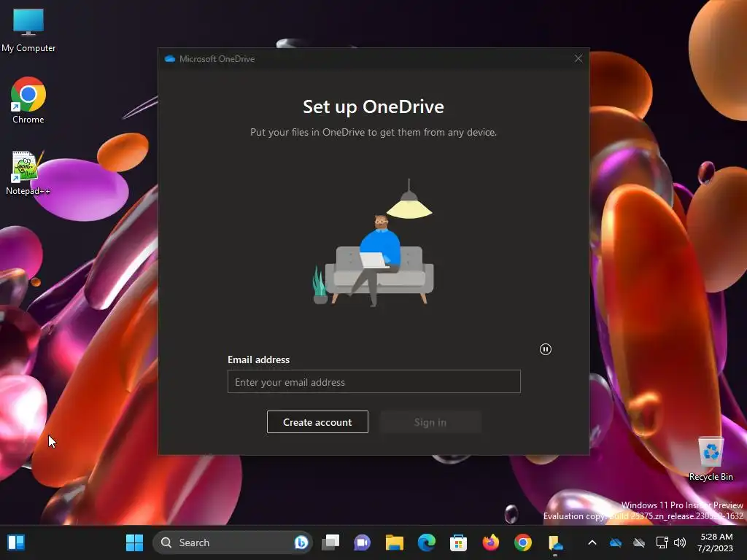Image resolution: width=747 pixels, height=560 pixels.
Task: Open the My Computer desktop icon
Action: [x=28, y=30]
